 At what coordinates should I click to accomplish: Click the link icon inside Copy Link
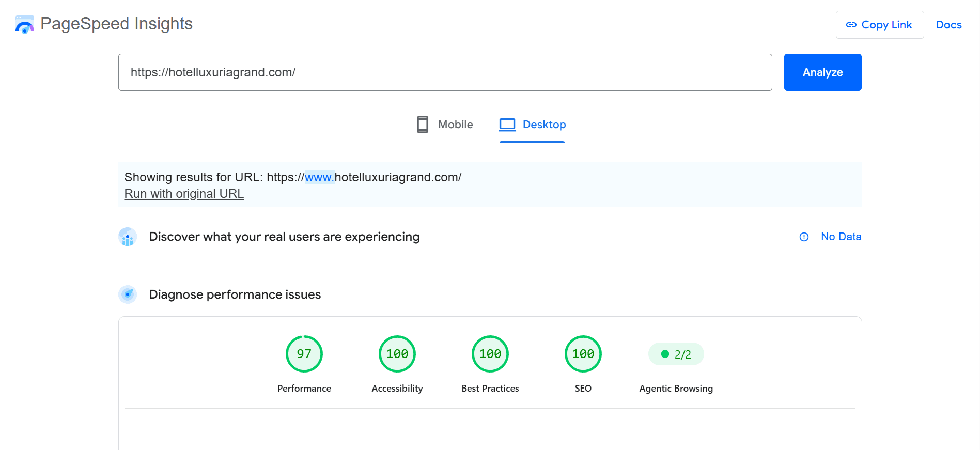coord(851,25)
